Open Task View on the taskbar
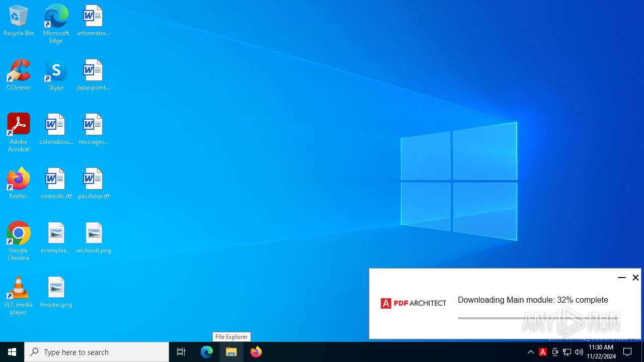This screenshot has height=362, width=644. (x=181, y=352)
